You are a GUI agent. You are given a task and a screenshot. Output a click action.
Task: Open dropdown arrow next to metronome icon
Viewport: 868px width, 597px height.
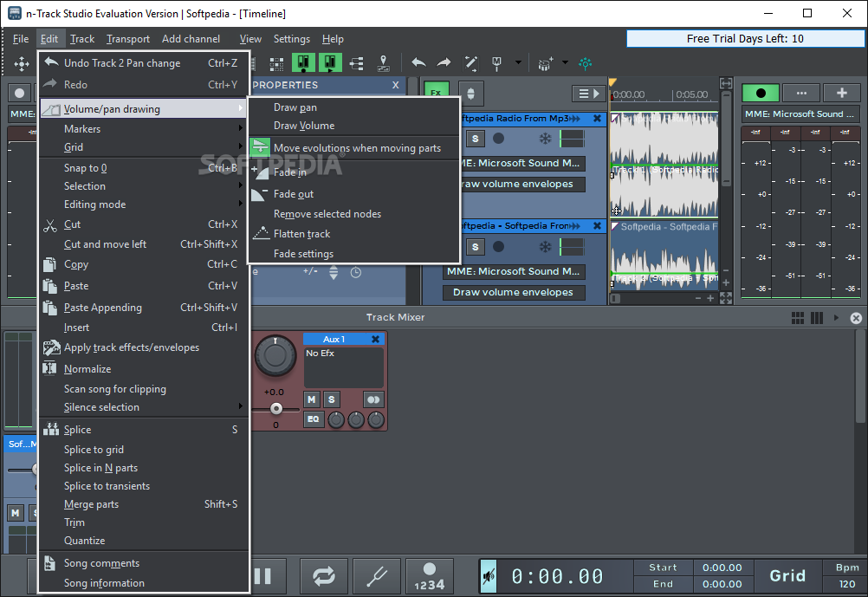point(518,62)
